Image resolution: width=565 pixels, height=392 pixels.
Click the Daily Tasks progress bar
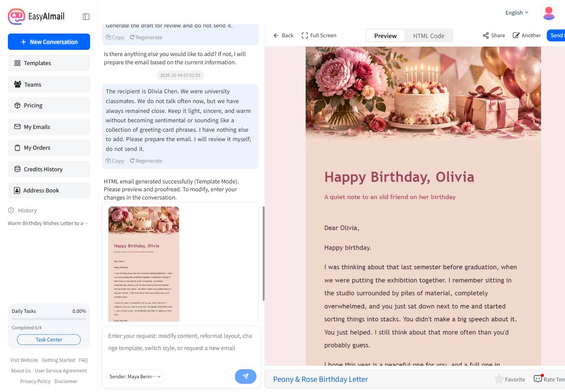pyautogui.click(x=49, y=319)
